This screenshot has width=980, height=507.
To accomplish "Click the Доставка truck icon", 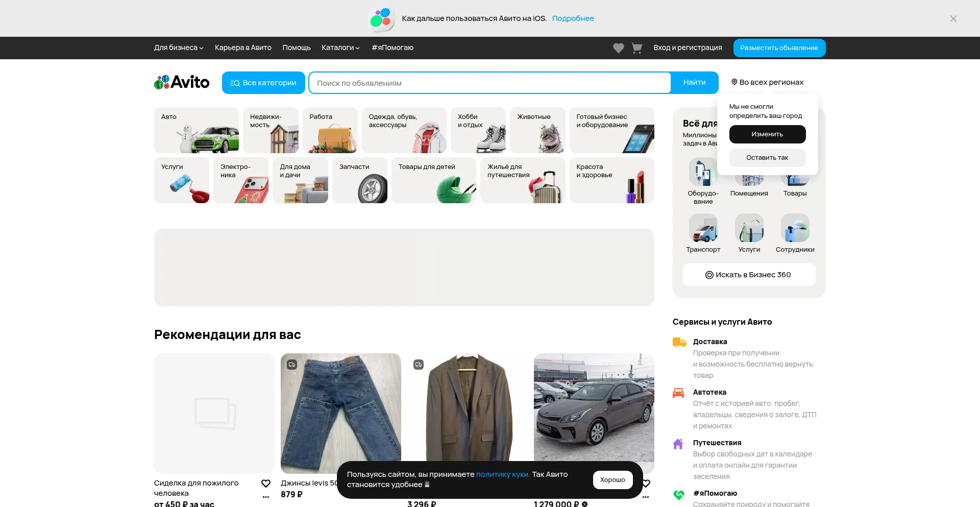I will click(679, 342).
